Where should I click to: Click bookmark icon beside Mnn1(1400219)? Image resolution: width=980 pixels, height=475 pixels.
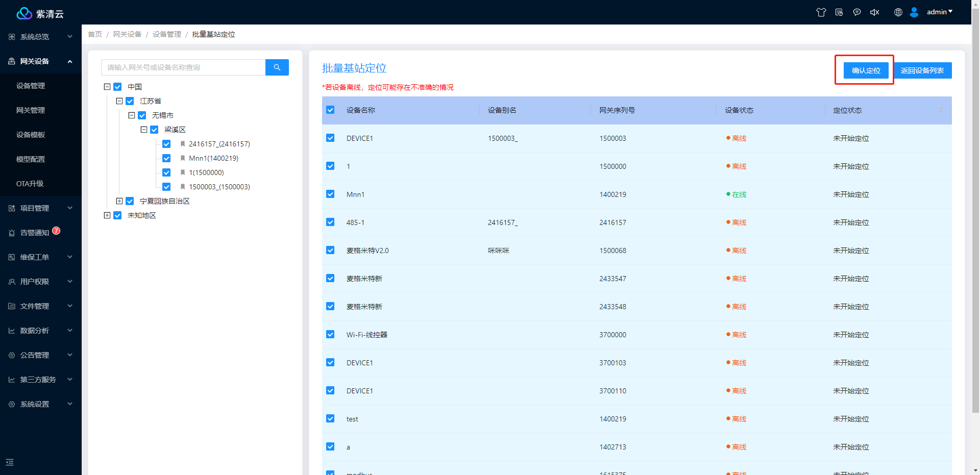pyautogui.click(x=183, y=158)
